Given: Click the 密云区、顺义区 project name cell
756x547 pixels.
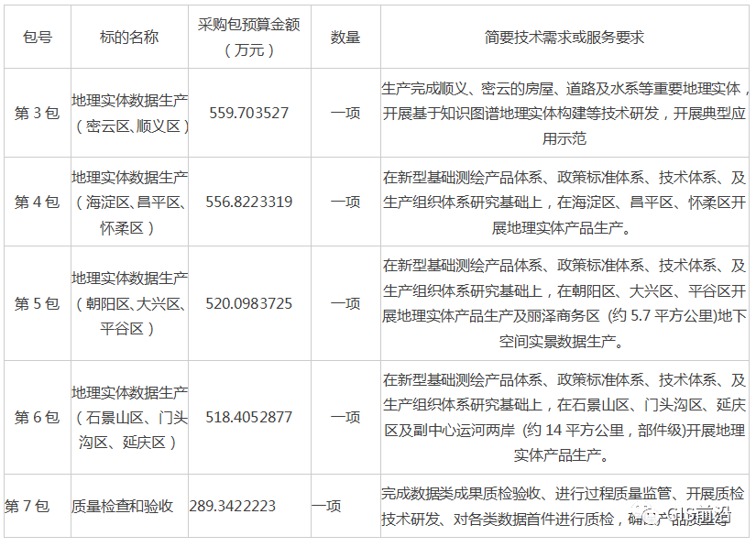Looking at the screenshot, I should pos(130,114).
